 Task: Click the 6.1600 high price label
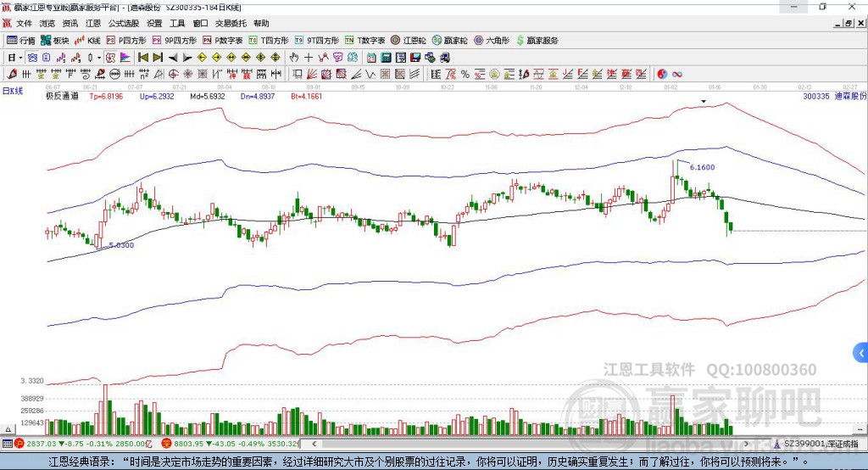click(702, 167)
